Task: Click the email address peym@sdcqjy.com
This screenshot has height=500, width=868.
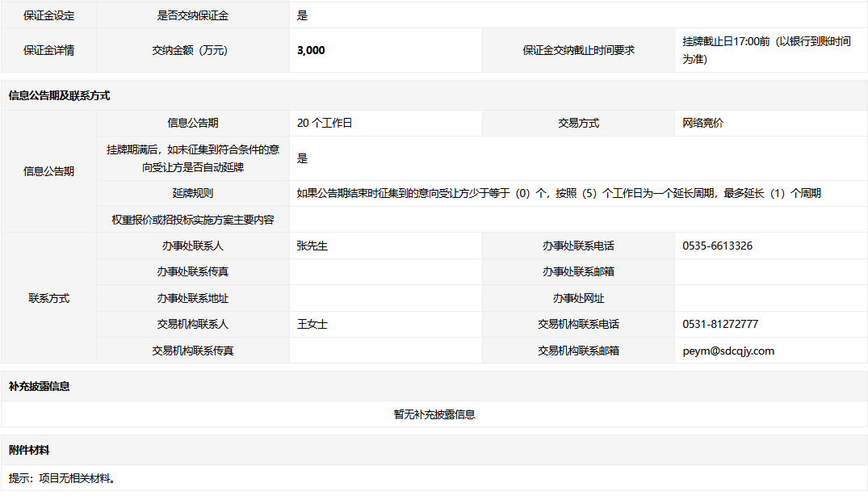Action: coord(728,351)
